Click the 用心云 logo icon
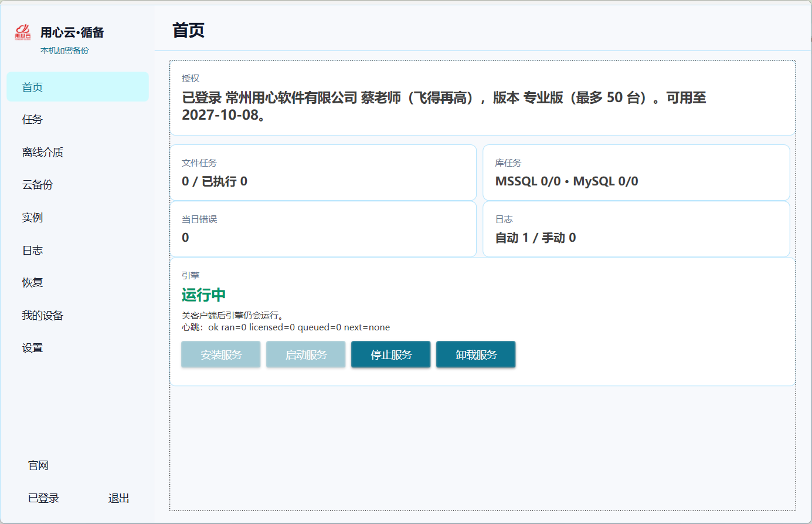This screenshot has height=524, width=812. [23, 32]
